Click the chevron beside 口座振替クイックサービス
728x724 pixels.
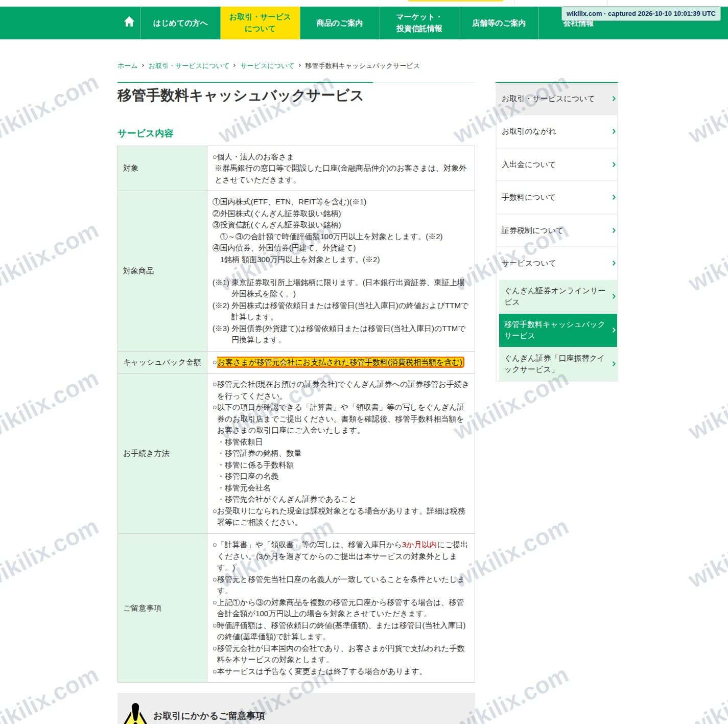coord(614,364)
